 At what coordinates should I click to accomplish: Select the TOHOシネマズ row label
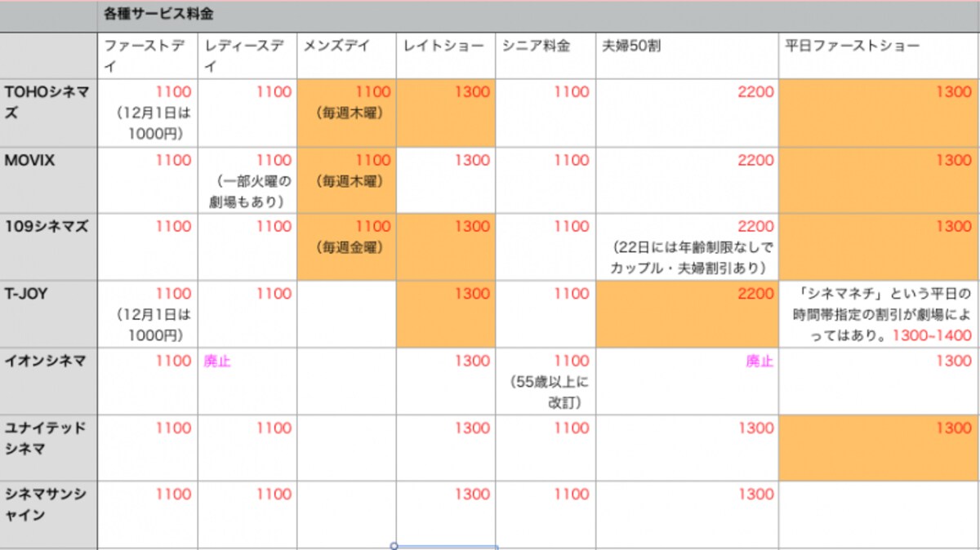[49, 113]
